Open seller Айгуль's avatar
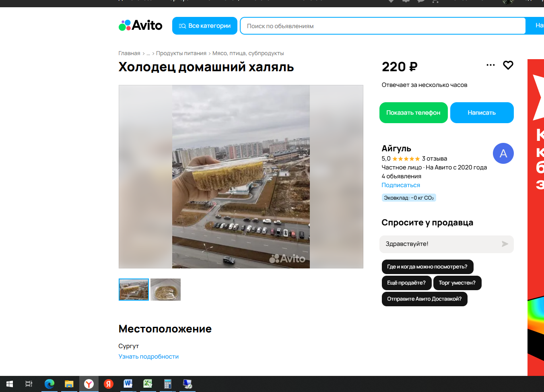Screen dimensions: 544x392 point(503,153)
